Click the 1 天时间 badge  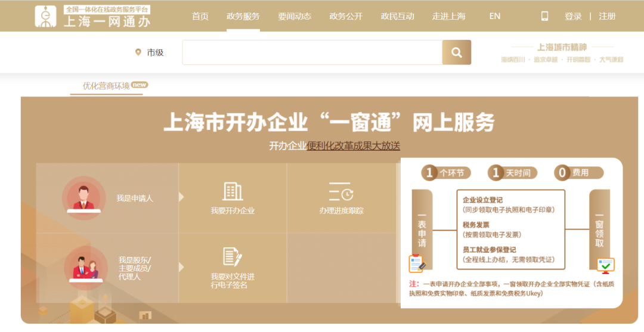pos(513,173)
